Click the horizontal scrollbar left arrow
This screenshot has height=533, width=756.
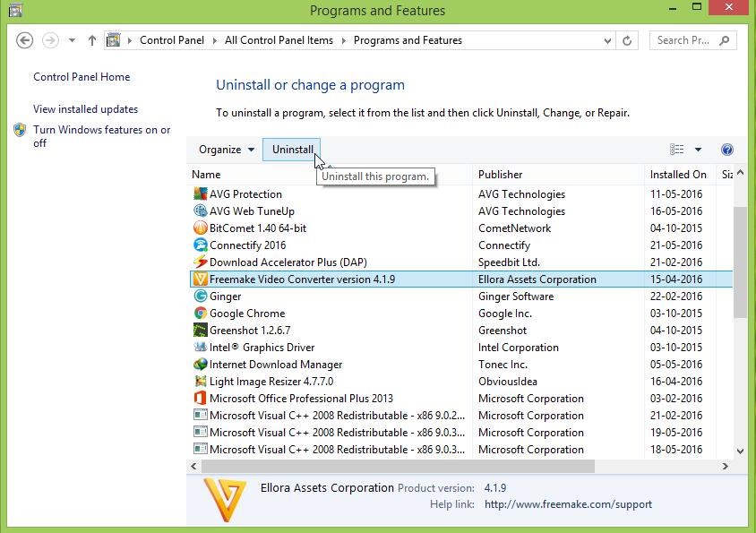[193, 467]
